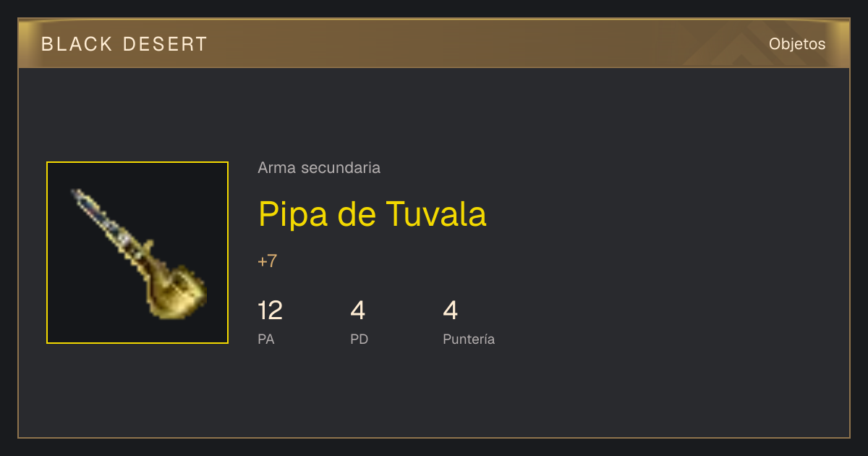Click the PA value 12
This screenshot has width=868, height=456.
pos(270,311)
